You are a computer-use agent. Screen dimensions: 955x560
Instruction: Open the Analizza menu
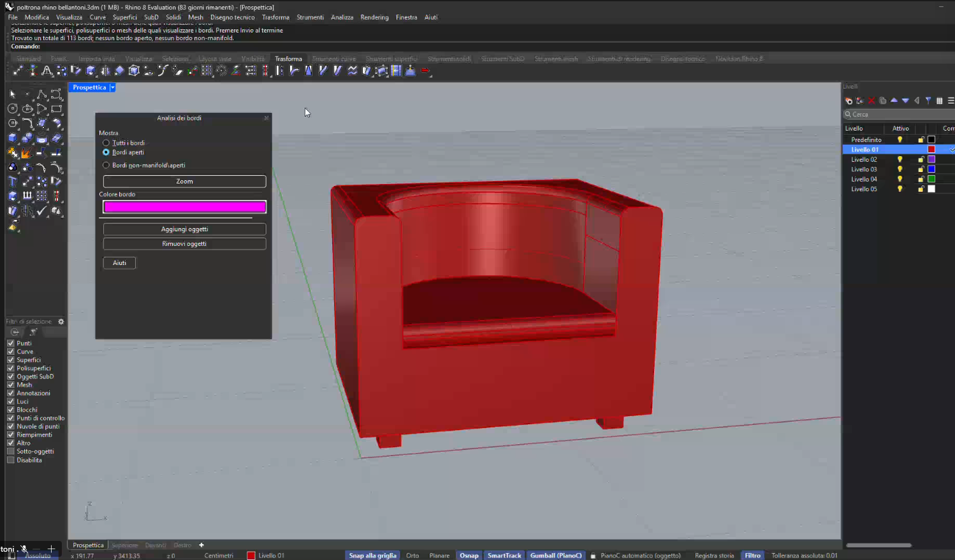click(342, 17)
